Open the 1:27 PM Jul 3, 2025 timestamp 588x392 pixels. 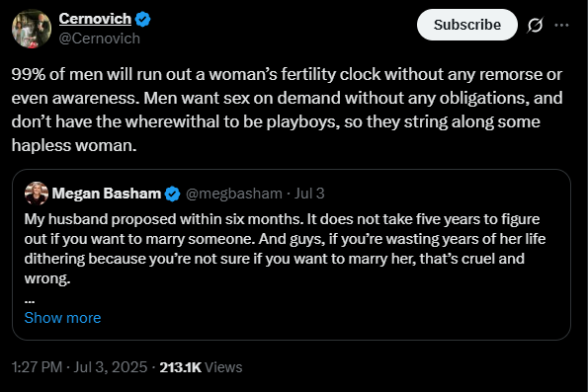pos(79,367)
